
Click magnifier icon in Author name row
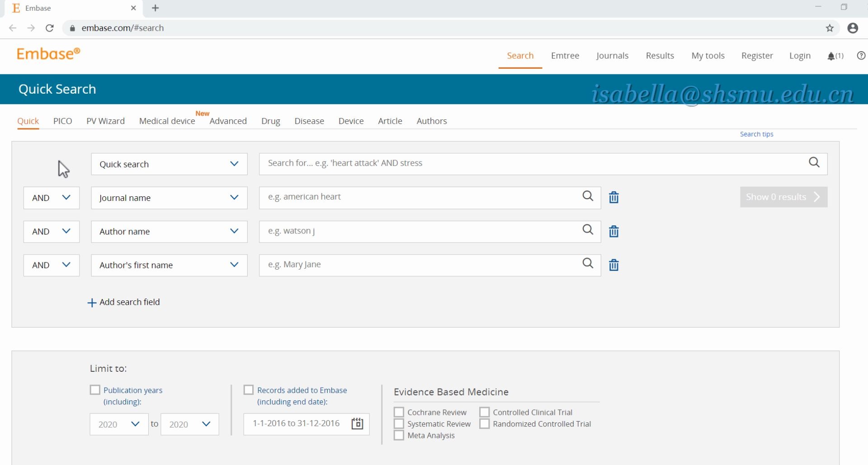pos(588,230)
